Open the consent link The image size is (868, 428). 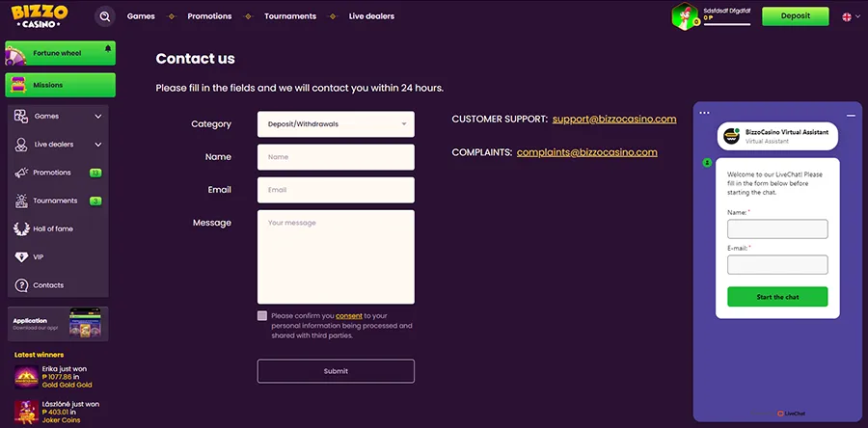349,316
